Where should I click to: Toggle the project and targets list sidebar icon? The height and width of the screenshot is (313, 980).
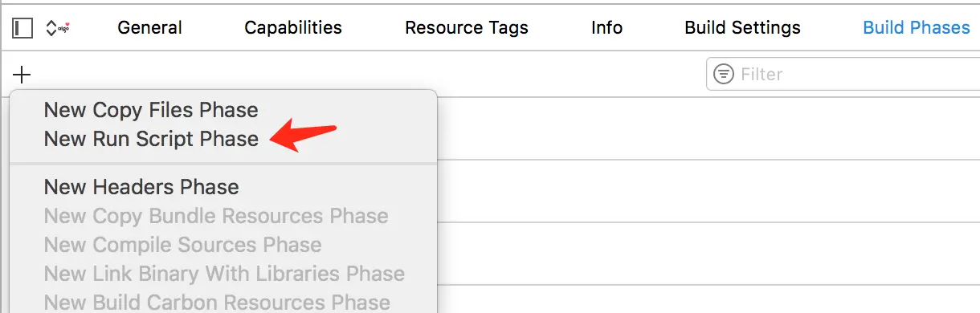(x=22, y=28)
